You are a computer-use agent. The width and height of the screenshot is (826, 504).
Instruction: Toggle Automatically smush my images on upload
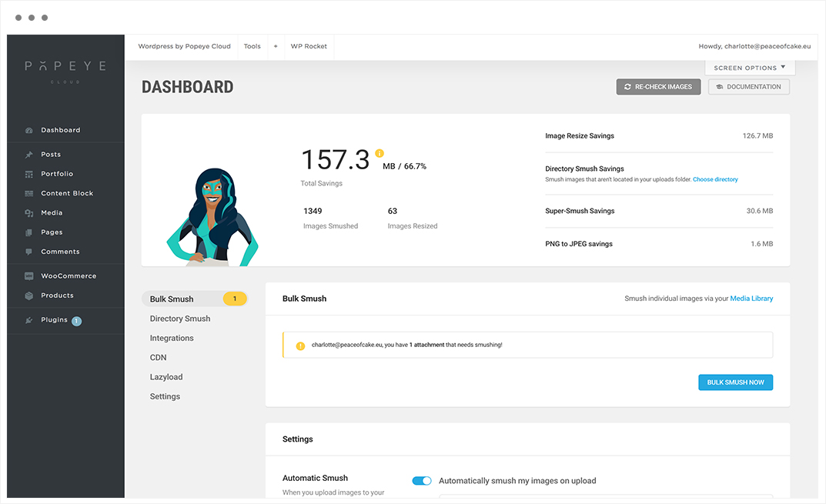point(422,480)
